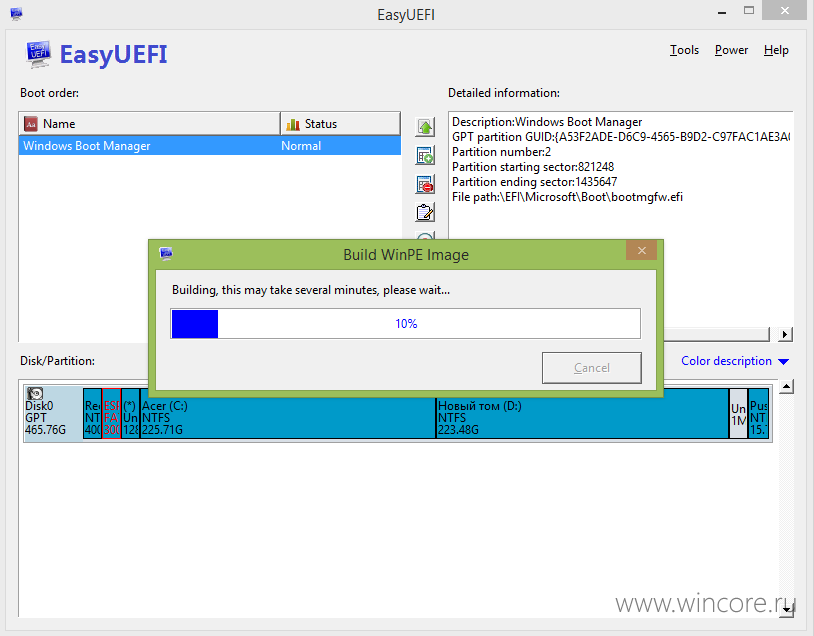Click the disk panel scroll up arrow
The width and height of the screenshot is (814, 636).
pyautogui.click(x=786, y=387)
